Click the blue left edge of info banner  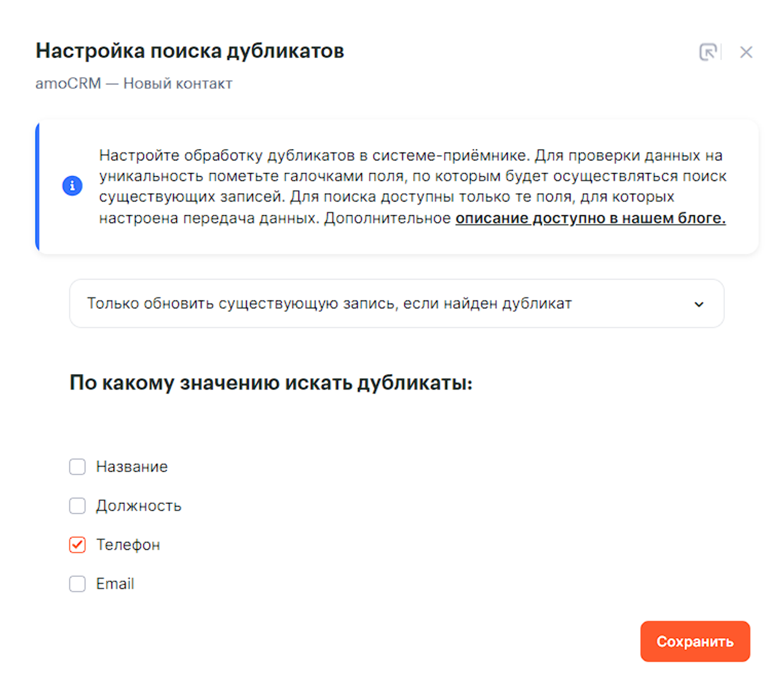38,186
